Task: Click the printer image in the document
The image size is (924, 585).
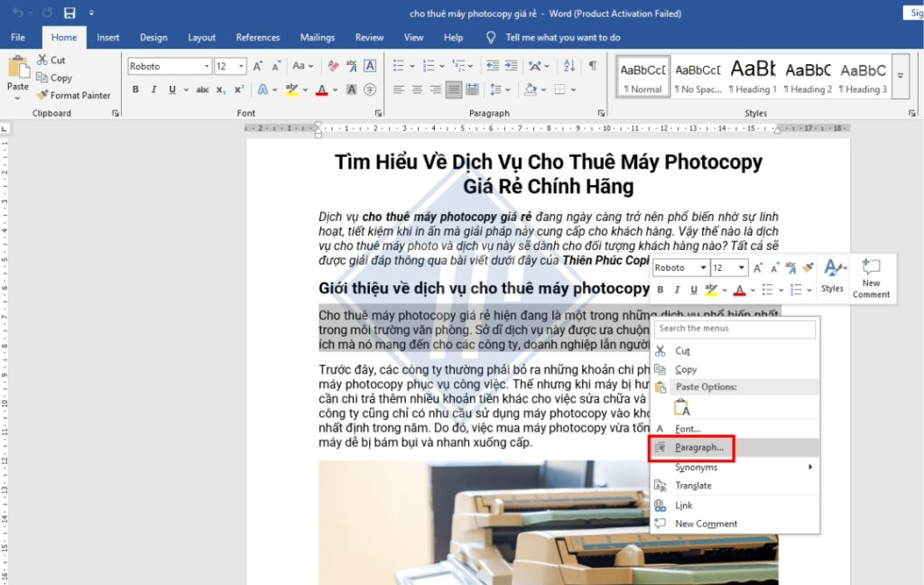Action: point(549,523)
